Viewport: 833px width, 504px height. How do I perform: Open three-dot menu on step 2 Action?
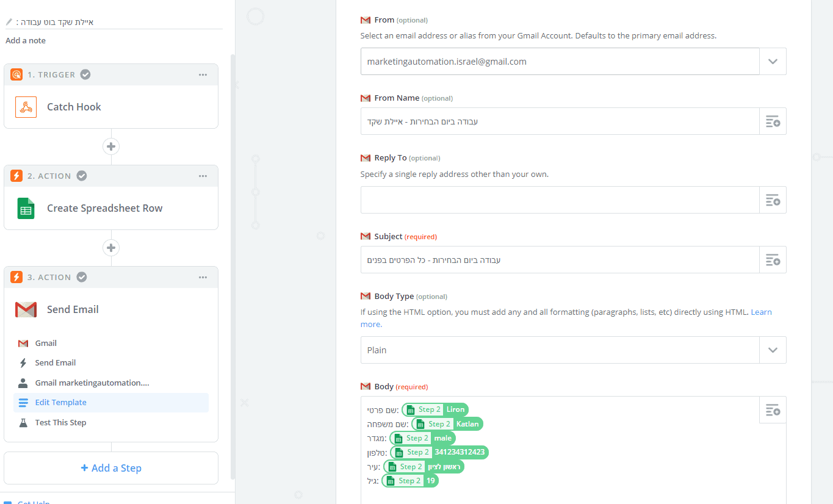tap(203, 176)
